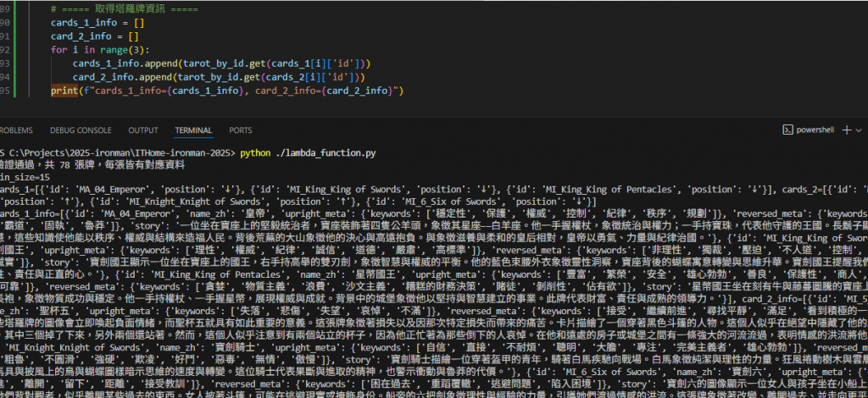Click line number 91 in gutter
Viewport: 868px width, 398px height.
pos(5,36)
